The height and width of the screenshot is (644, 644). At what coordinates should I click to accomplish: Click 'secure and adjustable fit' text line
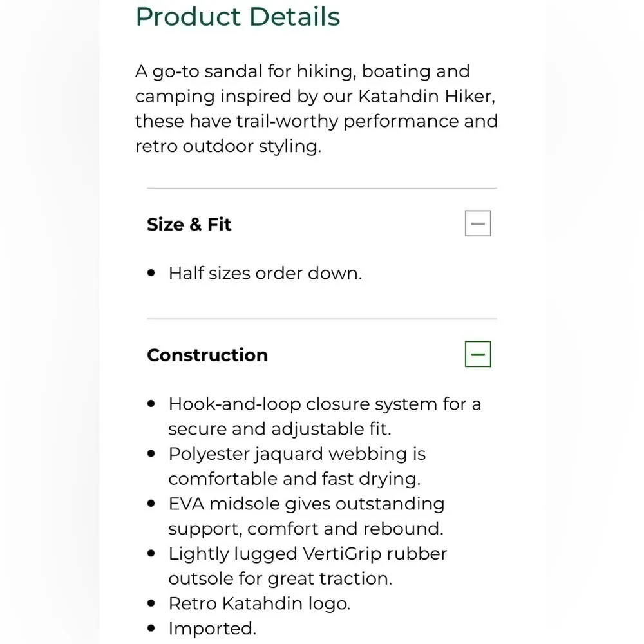279,429
